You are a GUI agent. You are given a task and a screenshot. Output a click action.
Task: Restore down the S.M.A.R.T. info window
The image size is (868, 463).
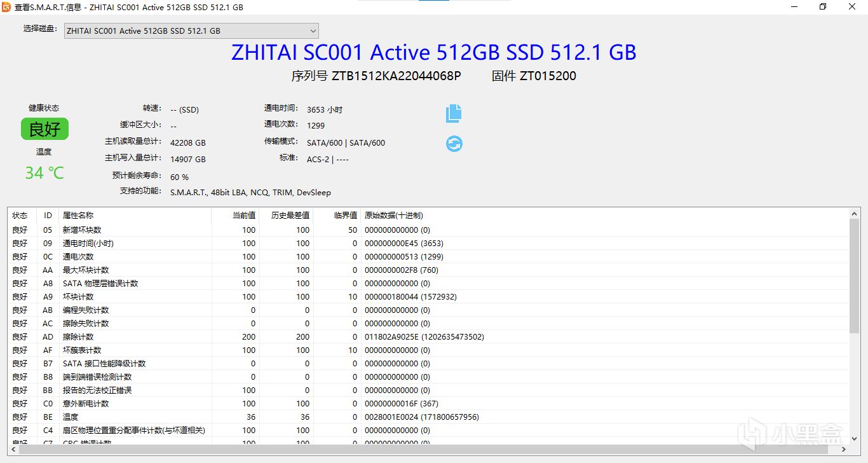pos(823,7)
